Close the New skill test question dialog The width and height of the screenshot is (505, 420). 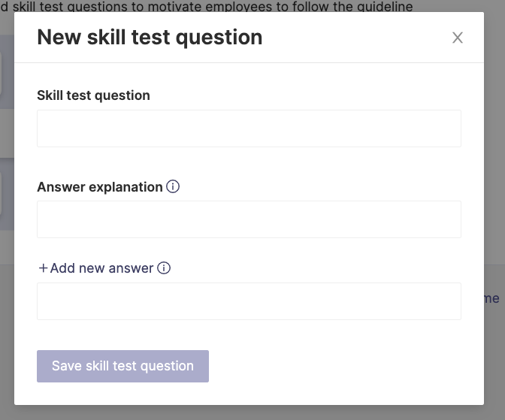click(458, 38)
